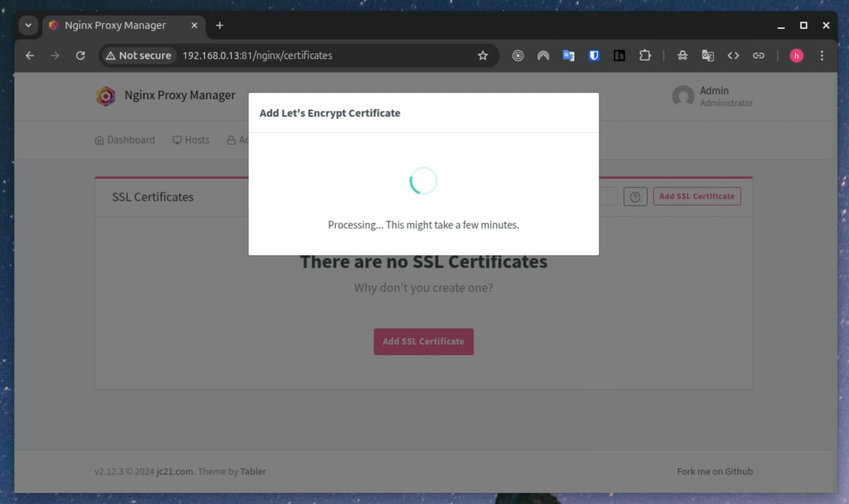Open the Not secure site info chip

tap(138, 55)
